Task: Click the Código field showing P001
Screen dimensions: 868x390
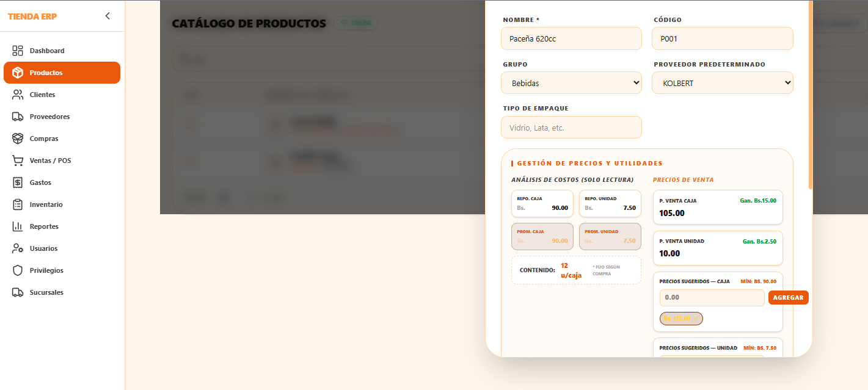Action: coord(723,38)
